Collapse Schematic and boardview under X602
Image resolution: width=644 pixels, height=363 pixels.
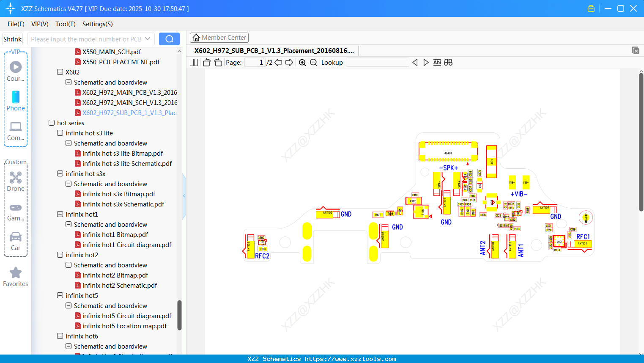69,82
